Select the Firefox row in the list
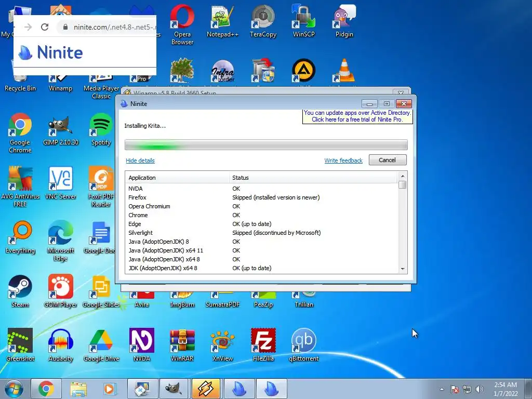This screenshot has width=532, height=399. point(261,197)
